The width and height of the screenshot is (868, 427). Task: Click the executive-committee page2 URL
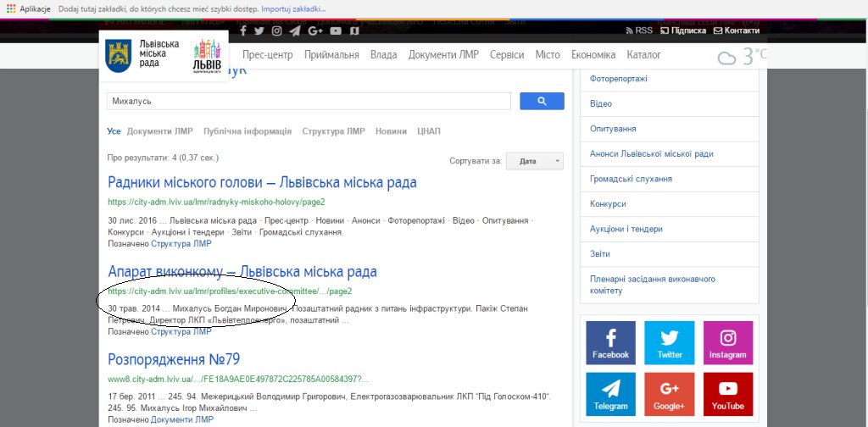click(x=230, y=291)
